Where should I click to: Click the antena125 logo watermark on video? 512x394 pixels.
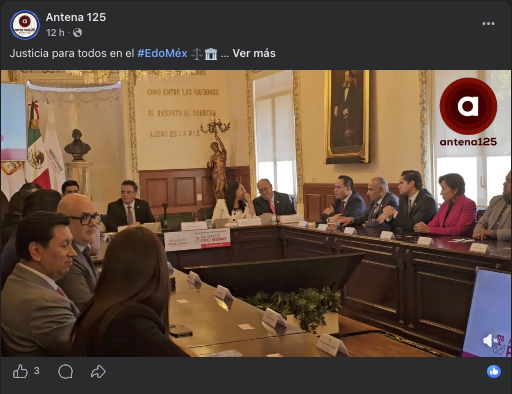coord(468,112)
